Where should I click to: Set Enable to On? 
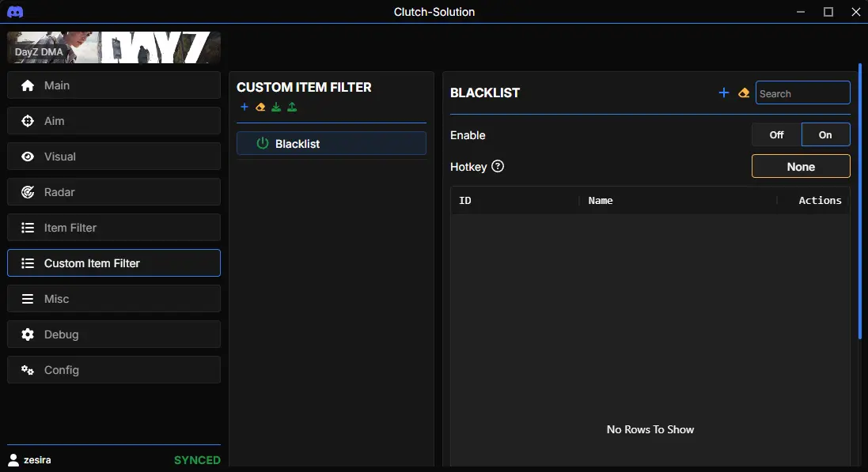coord(825,135)
